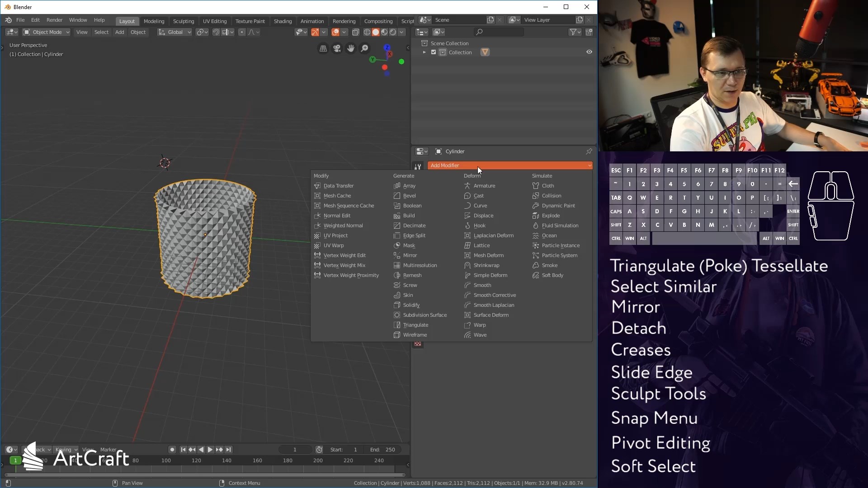This screenshot has height=488, width=868.
Task: Toggle perspective/orthographic grid icon
Action: click(323, 48)
